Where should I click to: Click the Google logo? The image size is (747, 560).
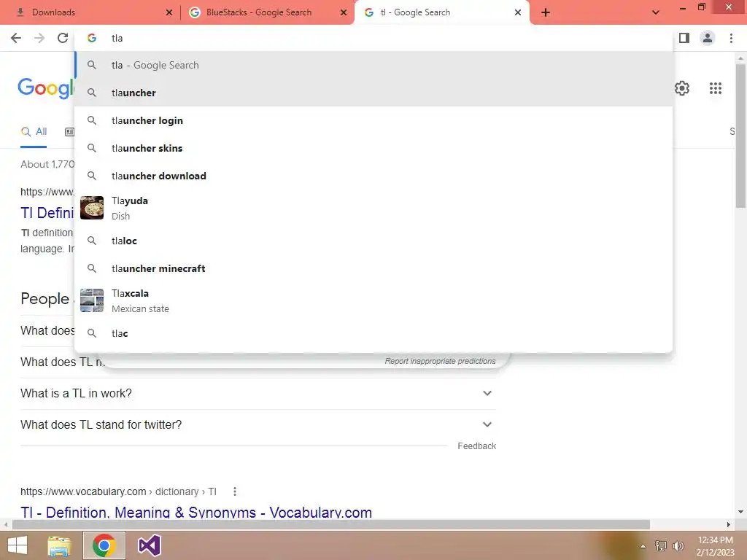(46, 88)
